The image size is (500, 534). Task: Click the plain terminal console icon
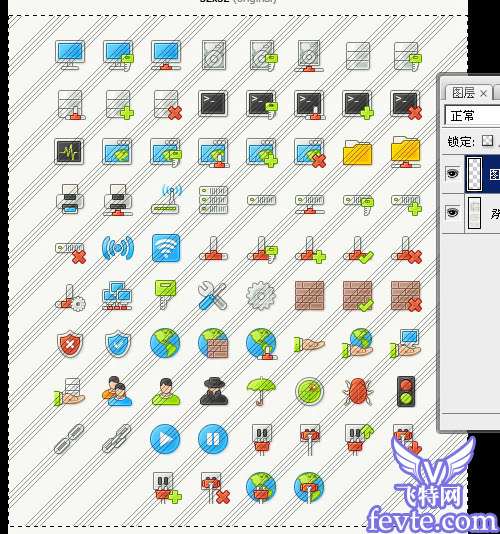213,104
